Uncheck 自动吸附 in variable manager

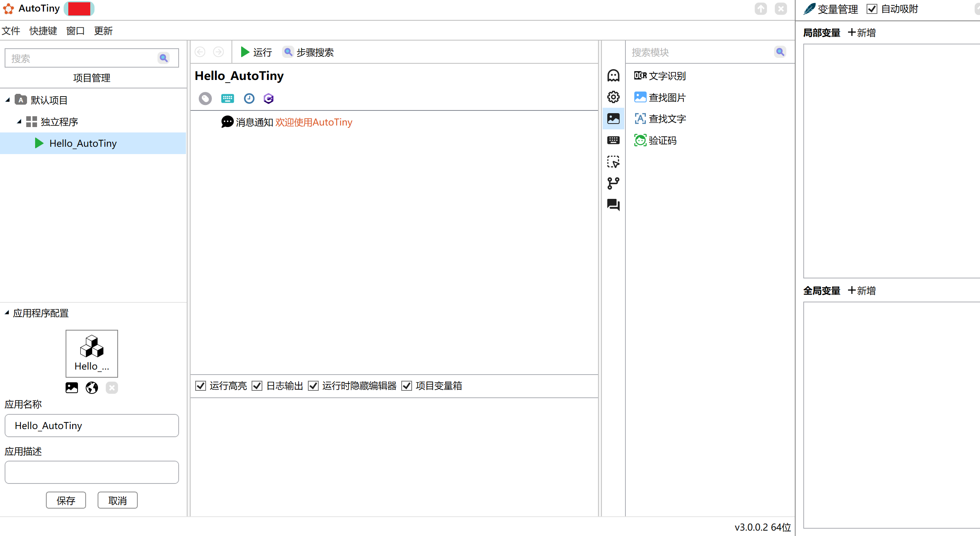[872, 9]
